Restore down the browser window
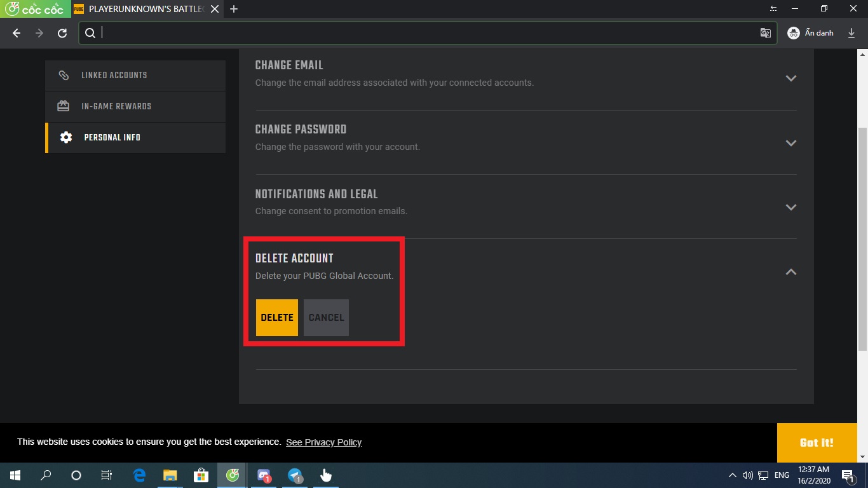This screenshot has height=488, width=868. (x=824, y=9)
